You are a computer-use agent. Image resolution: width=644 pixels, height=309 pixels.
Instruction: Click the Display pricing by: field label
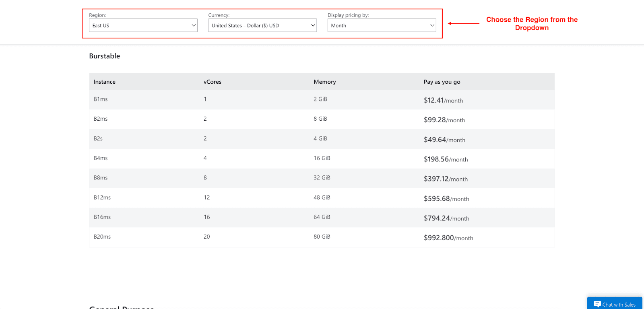348,15
